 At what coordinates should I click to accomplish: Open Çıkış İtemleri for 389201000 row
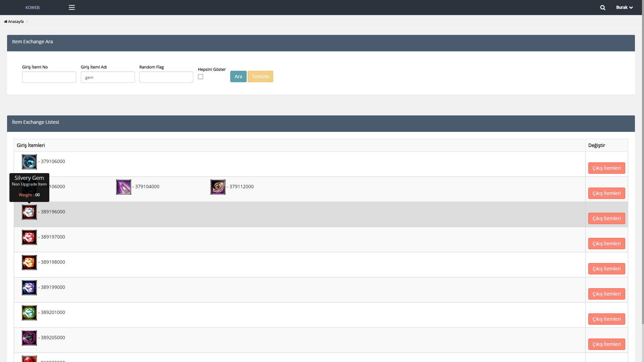(x=606, y=319)
